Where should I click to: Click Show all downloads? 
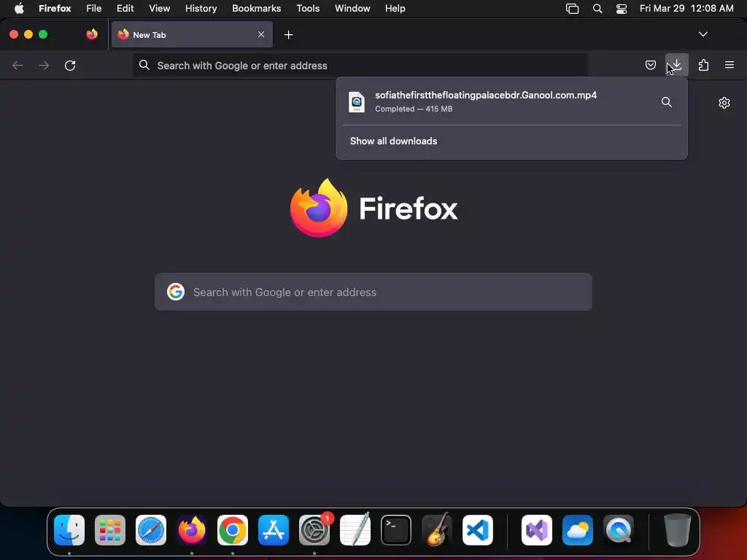click(393, 141)
